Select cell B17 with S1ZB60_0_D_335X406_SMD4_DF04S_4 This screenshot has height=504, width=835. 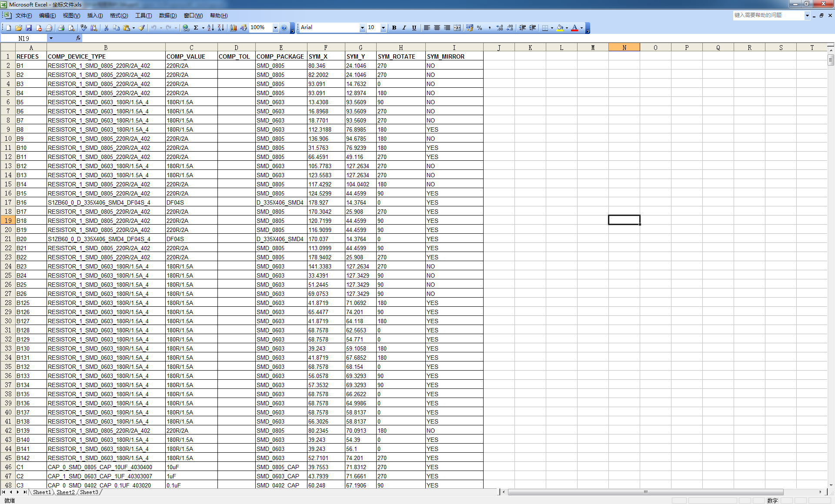(106, 202)
